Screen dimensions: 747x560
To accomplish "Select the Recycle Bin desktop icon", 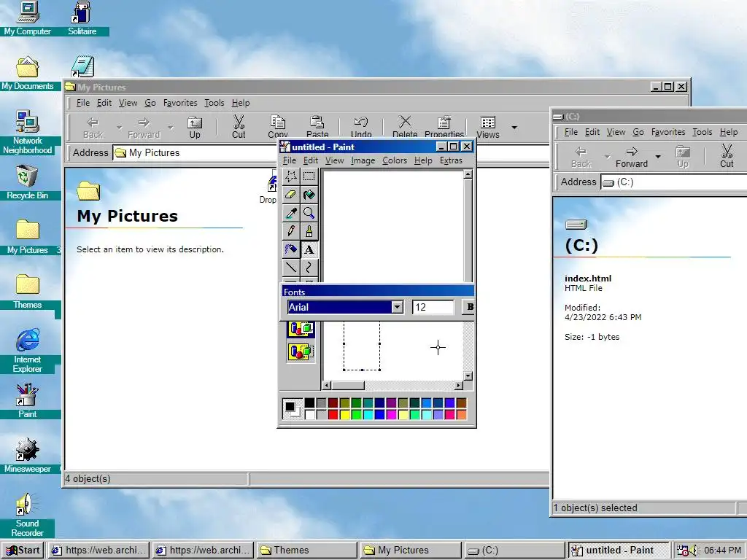I will coord(27,182).
